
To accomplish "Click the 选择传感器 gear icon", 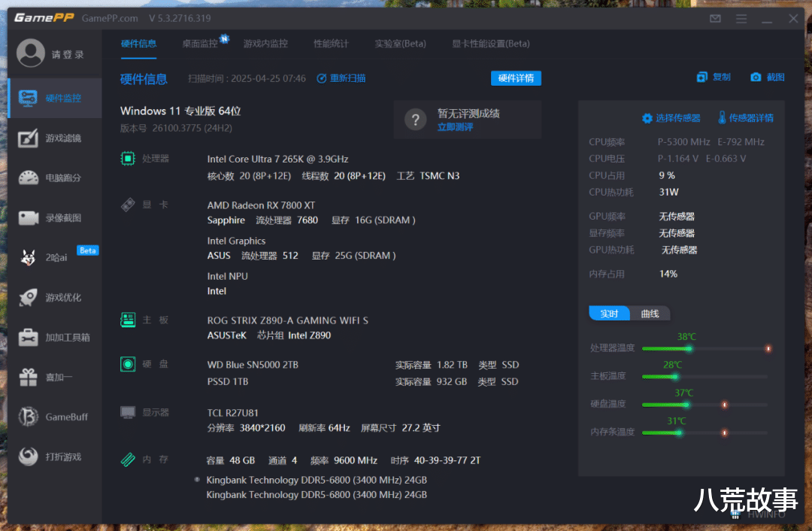I will (x=647, y=118).
